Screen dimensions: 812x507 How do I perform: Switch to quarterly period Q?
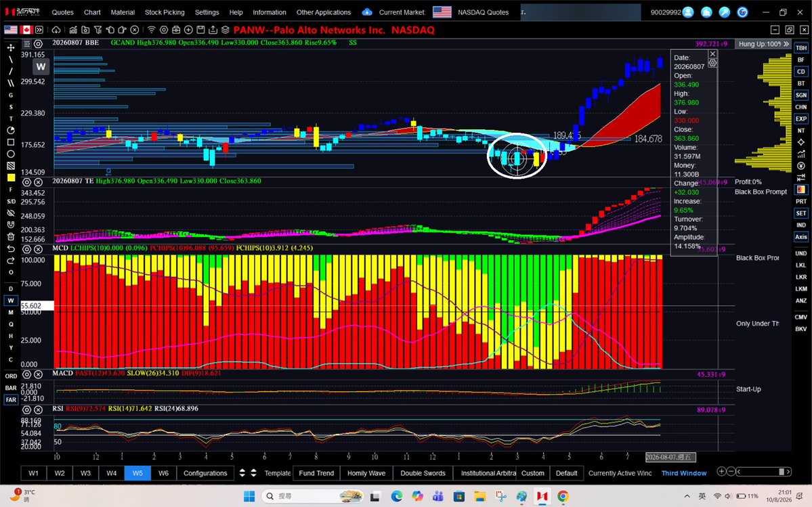coord(10,324)
